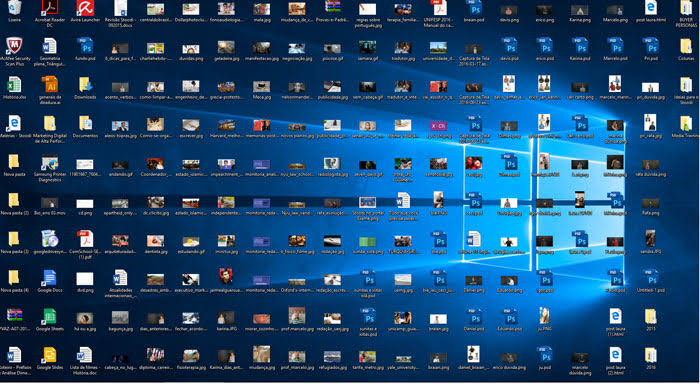This screenshot has height=384, width=700.
Task: Select the Atualidades internacionais Word document
Action: 121,279
